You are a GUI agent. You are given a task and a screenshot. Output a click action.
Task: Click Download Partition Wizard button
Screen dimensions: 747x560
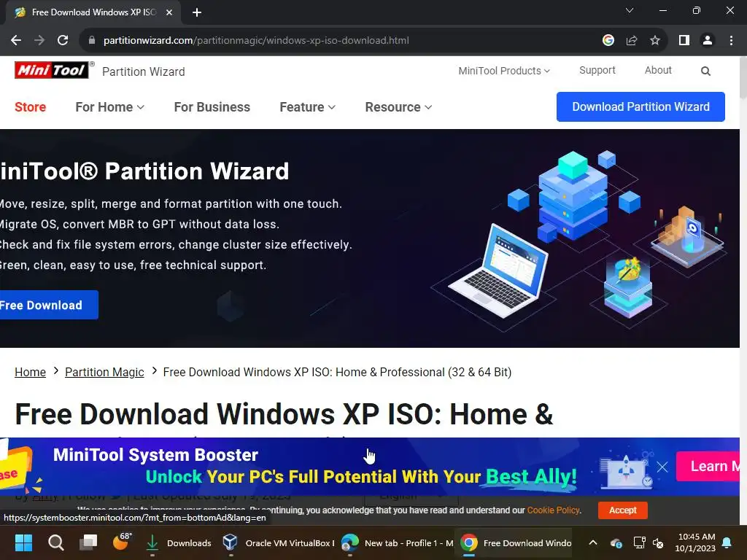click(640, 106)
